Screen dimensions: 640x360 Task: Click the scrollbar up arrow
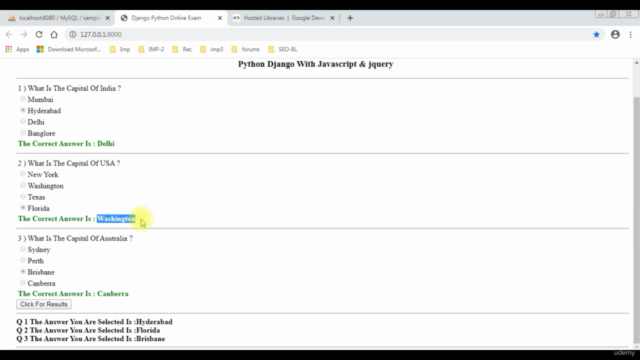[636, 63]
